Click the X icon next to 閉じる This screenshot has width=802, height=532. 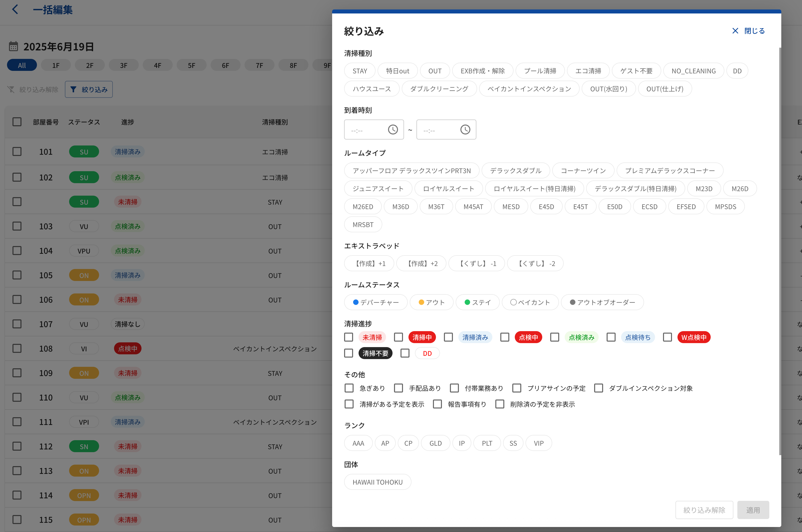(x=735, y=31)
